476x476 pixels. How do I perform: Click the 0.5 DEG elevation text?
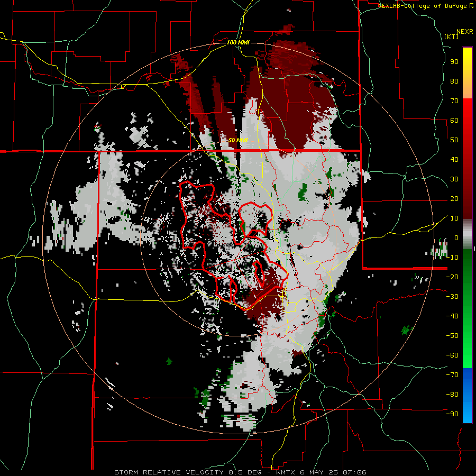pos(244,472)
